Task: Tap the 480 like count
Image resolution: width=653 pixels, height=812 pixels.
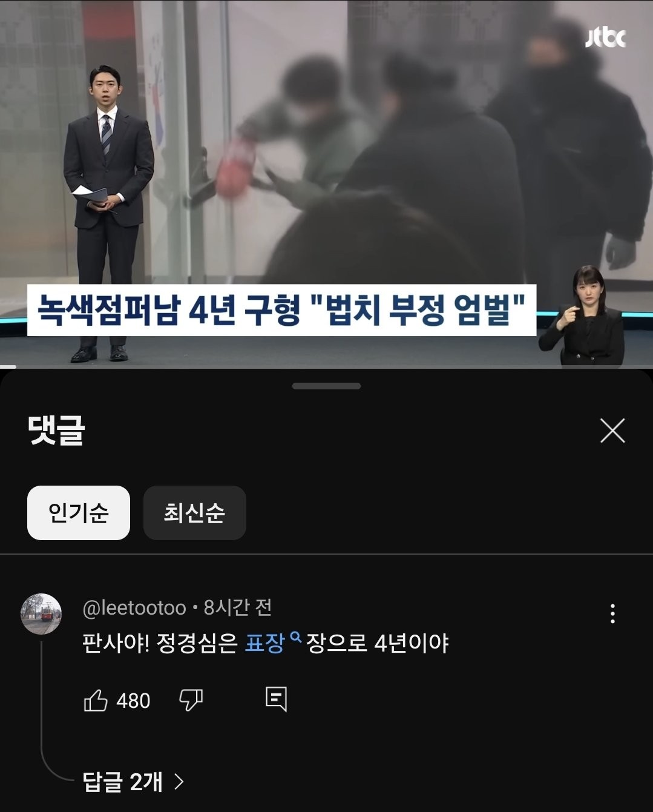Action: [x=133, y=701]
